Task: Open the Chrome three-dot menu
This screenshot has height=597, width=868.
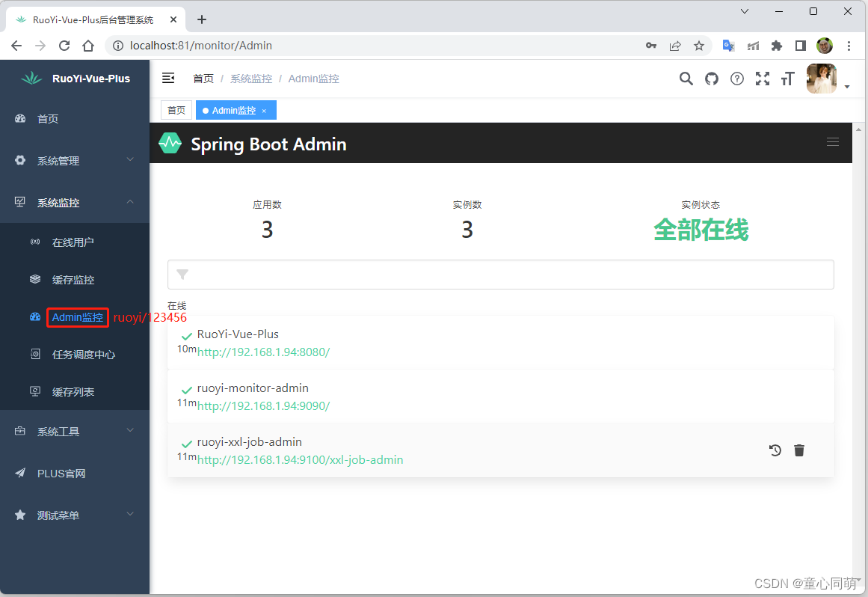Action: pyautogui.click(x=849, y=46)
